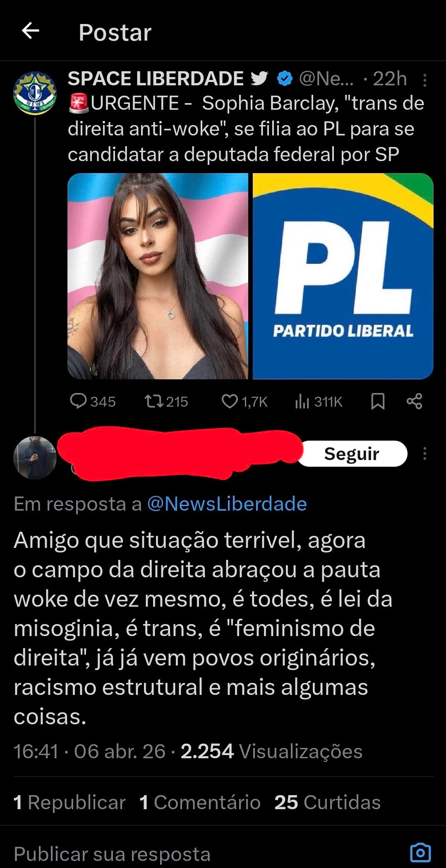Open the woman's photo thumbnail
This screenshot has width=446, height=868.
point(158,276)
